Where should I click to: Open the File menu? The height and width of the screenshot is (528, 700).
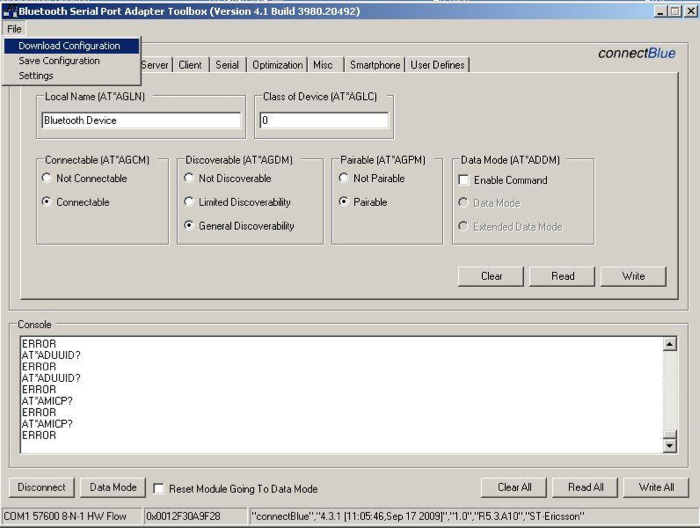click(14, 29)
